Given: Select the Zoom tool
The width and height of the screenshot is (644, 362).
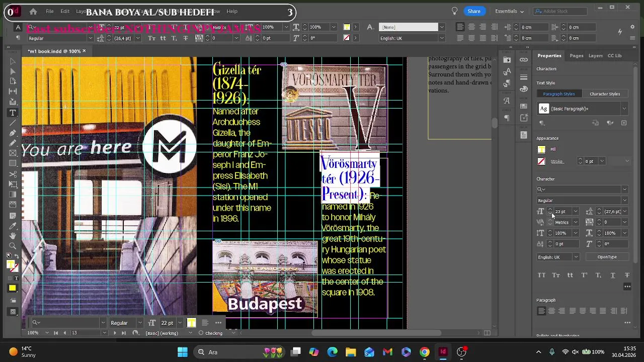Looking at the screenshot, I should (x=13, y=246).
